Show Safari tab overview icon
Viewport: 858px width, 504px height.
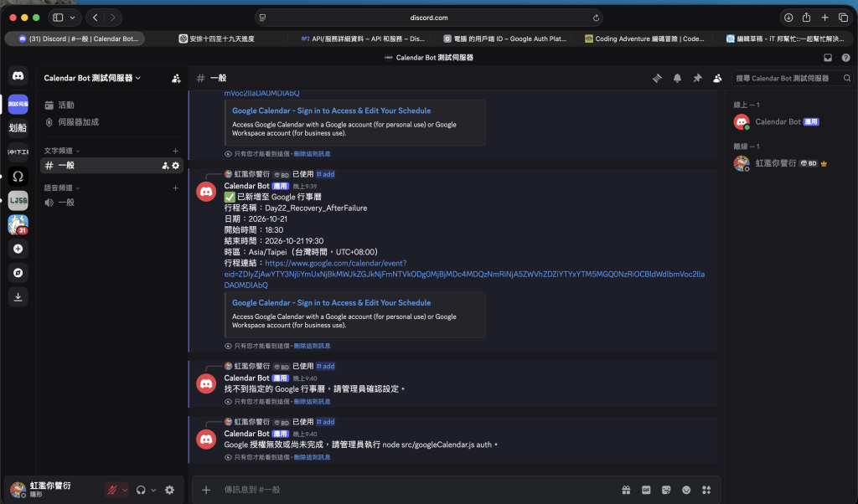coord(843,18)
